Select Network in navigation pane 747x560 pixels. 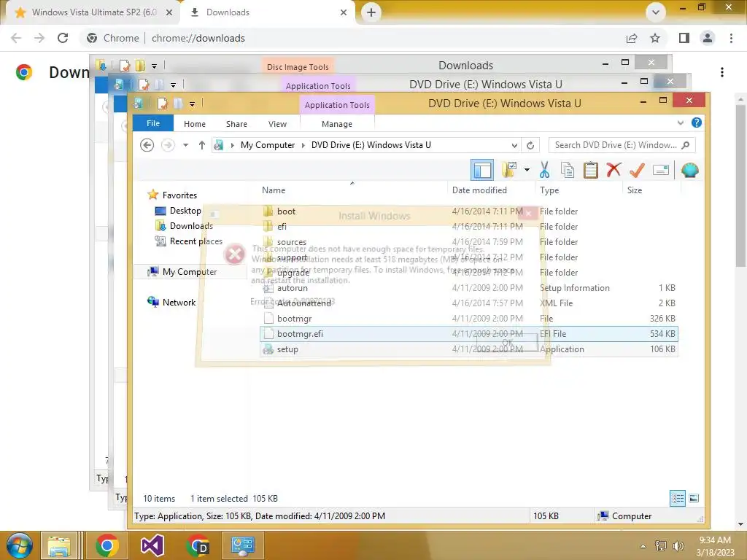[x=179, y=302]
